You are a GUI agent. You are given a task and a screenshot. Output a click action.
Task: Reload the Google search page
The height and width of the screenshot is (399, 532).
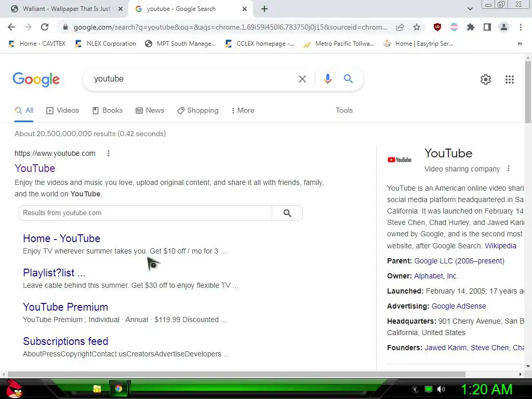click(45, 27)
